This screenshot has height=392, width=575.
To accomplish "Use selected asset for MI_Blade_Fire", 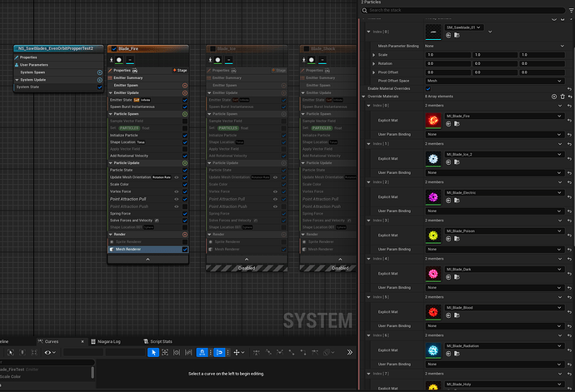I will (448, 124).
